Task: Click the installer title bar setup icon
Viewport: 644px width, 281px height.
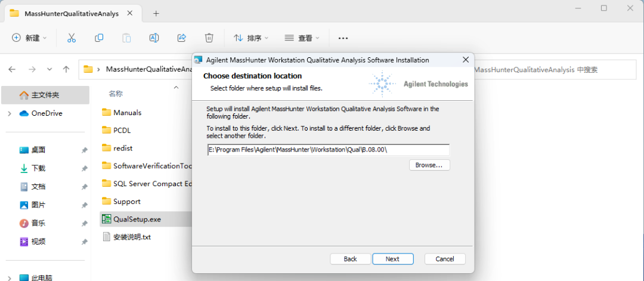Action: (199, 60)
